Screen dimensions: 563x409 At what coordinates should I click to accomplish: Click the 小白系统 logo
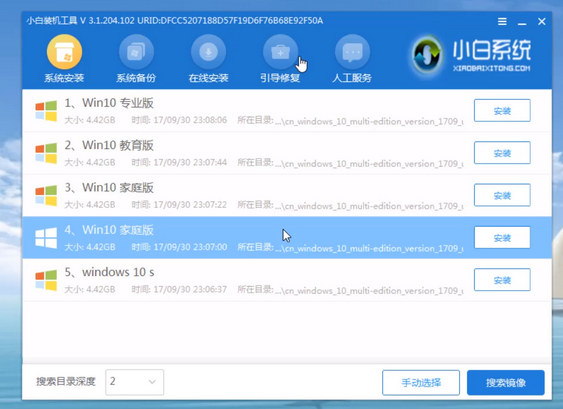pos(471,56)
